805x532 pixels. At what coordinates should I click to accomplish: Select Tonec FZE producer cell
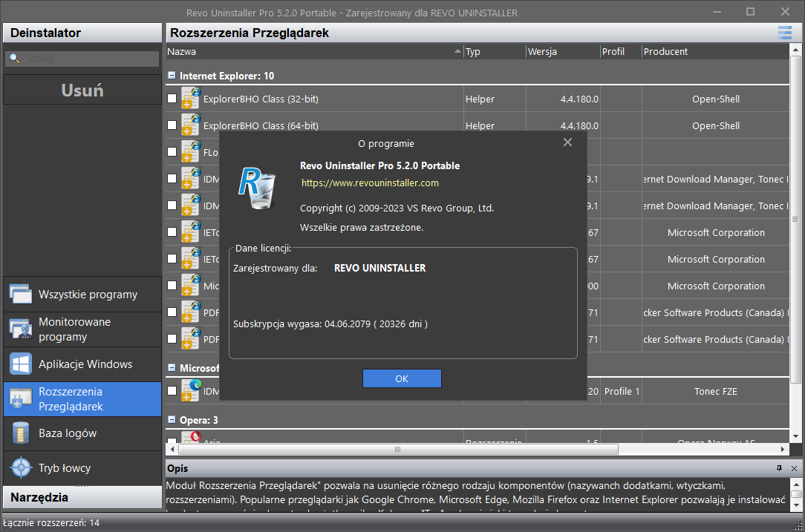[716, 392]
